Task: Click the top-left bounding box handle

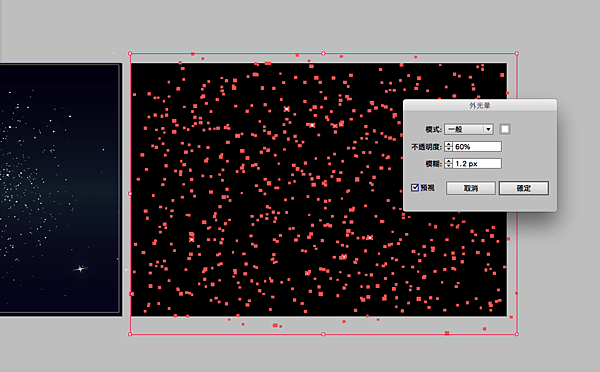Action: pos(130,54)
